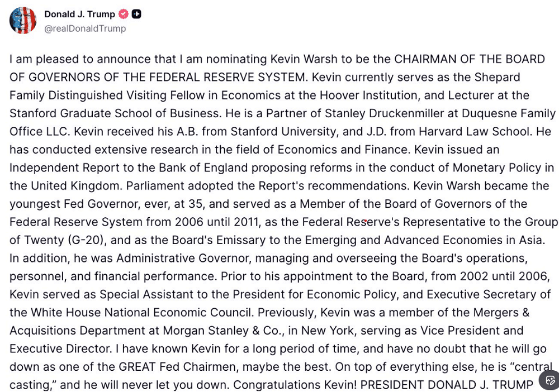This screenshot has width=559, height=392.
Task: Click the words "FEDERAL RESERVE SYSTEM" in the post
Action: 220,77
